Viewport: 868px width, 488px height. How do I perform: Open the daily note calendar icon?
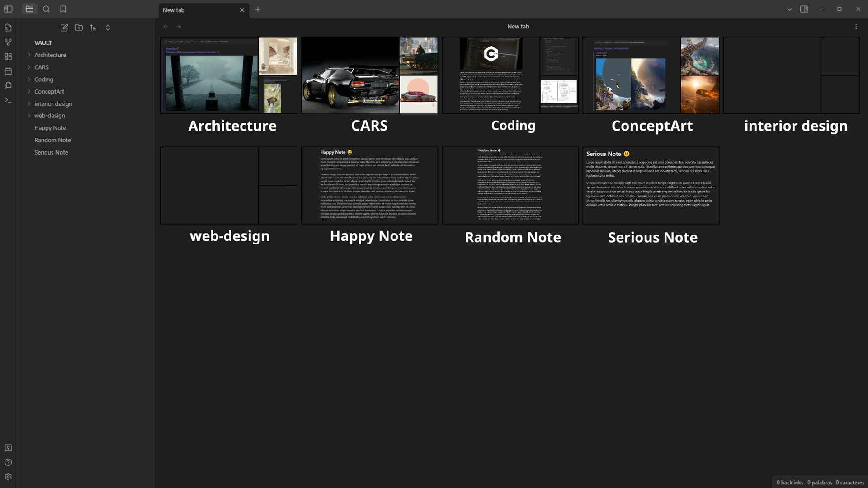coord(8,71)
